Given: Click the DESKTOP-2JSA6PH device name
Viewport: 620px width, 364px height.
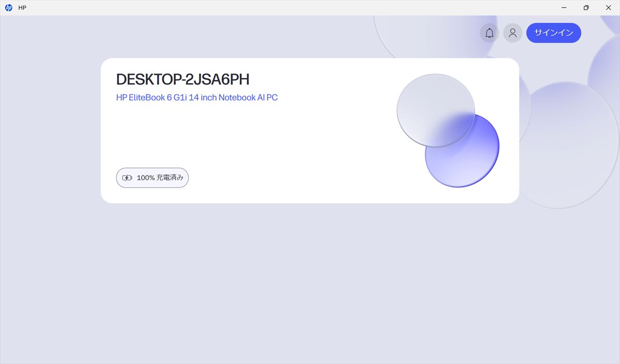Looking at the screenshot, I should [x=182, y=80].
